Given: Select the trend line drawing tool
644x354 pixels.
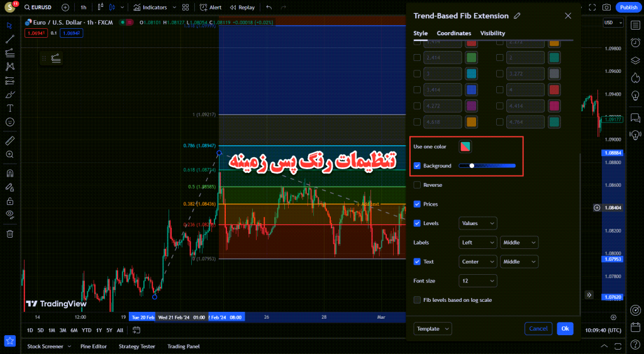Looking at the screenshot, I should pyautogui.click(x=10, y=39).
